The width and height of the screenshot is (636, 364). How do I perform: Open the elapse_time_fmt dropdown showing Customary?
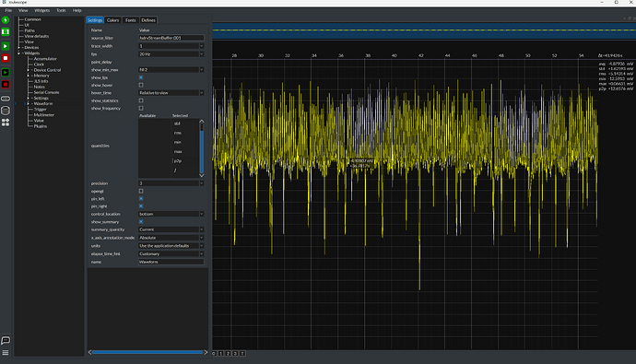171,253
